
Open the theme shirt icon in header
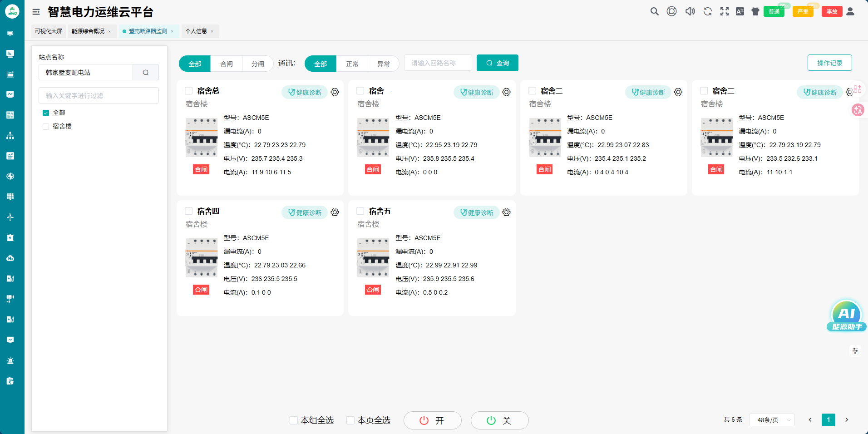[755, 11]
